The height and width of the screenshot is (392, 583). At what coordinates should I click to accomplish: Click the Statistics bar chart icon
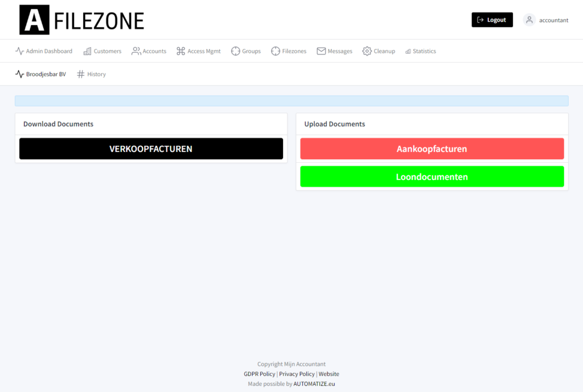tap(408, 51)
